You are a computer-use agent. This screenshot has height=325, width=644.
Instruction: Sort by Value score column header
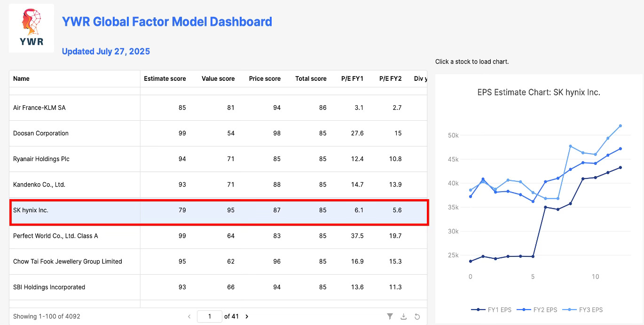pos(218,78)
